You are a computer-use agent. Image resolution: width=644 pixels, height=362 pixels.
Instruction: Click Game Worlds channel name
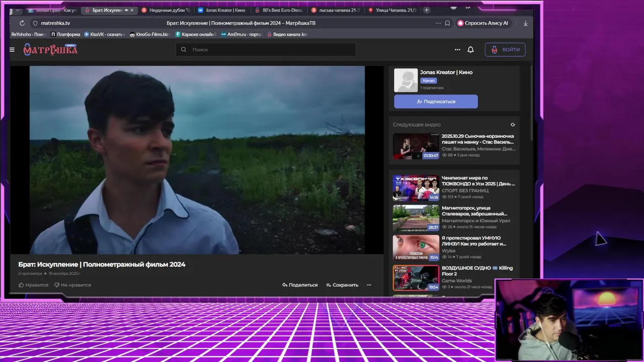[x=457, y=281]
